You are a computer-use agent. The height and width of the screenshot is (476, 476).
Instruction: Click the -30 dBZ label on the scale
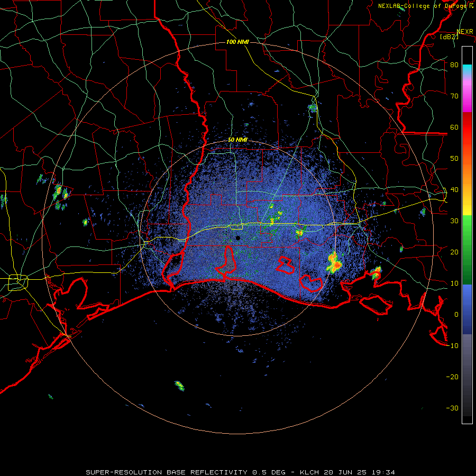pyautogui.click(x=452, y=408)
